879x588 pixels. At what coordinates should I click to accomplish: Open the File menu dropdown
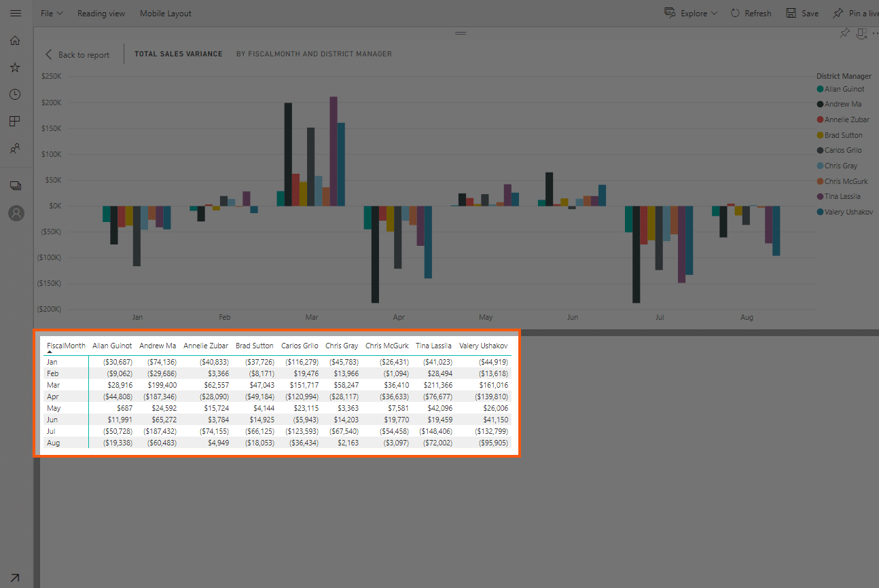point(52,13)
